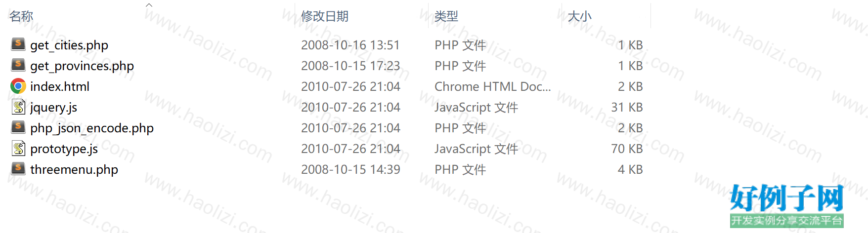Select the get_provinces.php Sublime icon
This screenshot has height=233, width=868.
[x=18, y=65]
